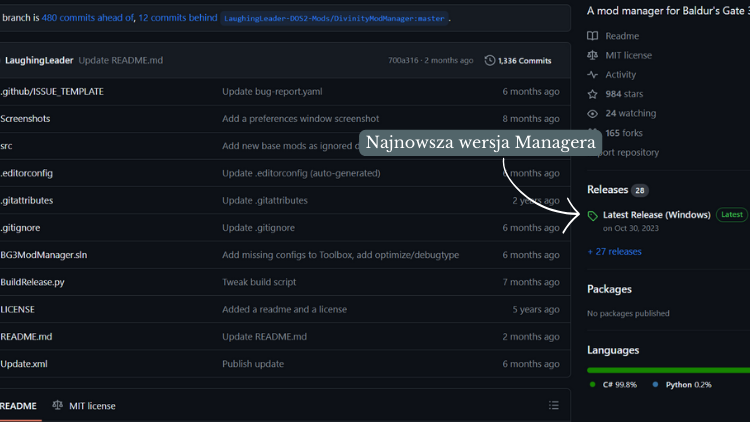Open .github/ISSUE_TEMPLATE folder
This screenshot has height=422, width=750.
tap(52, 91)
